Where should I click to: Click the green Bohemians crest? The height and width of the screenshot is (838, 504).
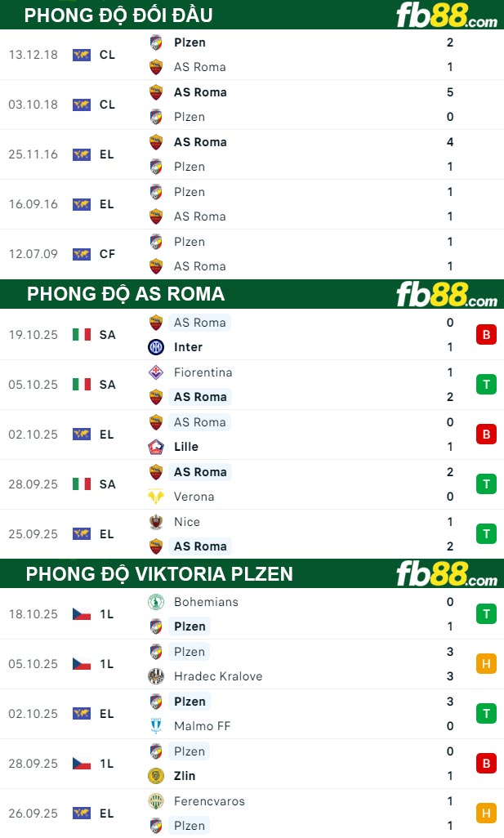pyautogui.click(x=156, y=602)
